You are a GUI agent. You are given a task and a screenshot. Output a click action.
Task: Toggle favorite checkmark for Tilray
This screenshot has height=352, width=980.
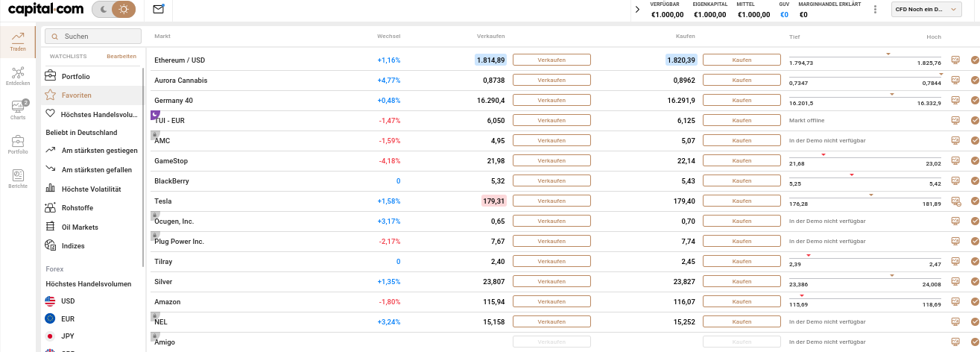[x=975, y=261]
